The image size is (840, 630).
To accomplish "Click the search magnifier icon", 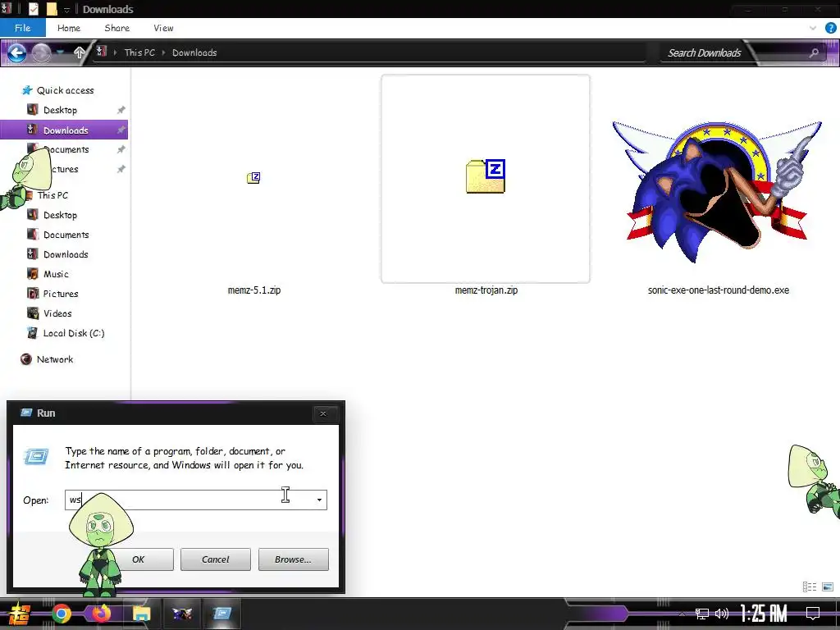I will (814, 52).
